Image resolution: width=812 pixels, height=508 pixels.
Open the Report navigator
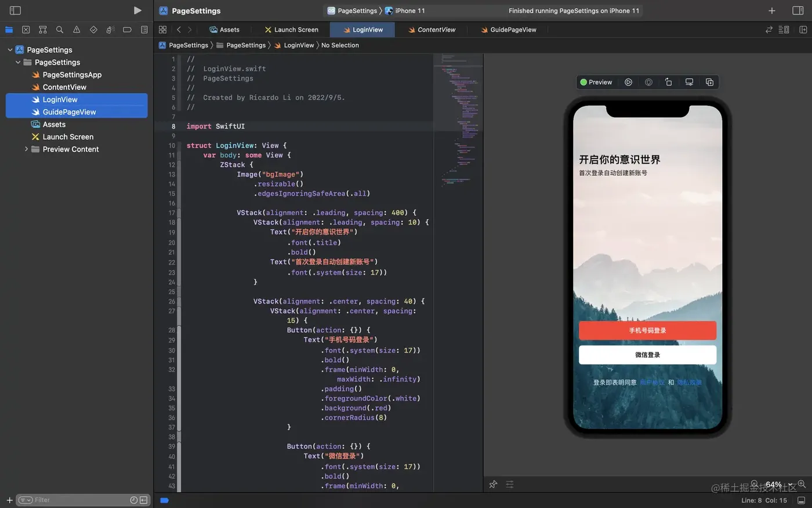pyautogui.click(x=144, y=30)
